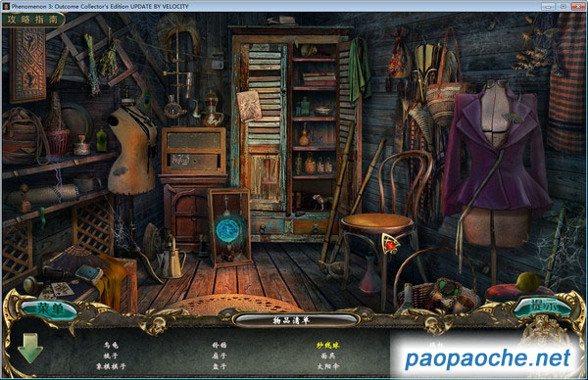Pick the yellow-green yarn ball on cushion

528,282
